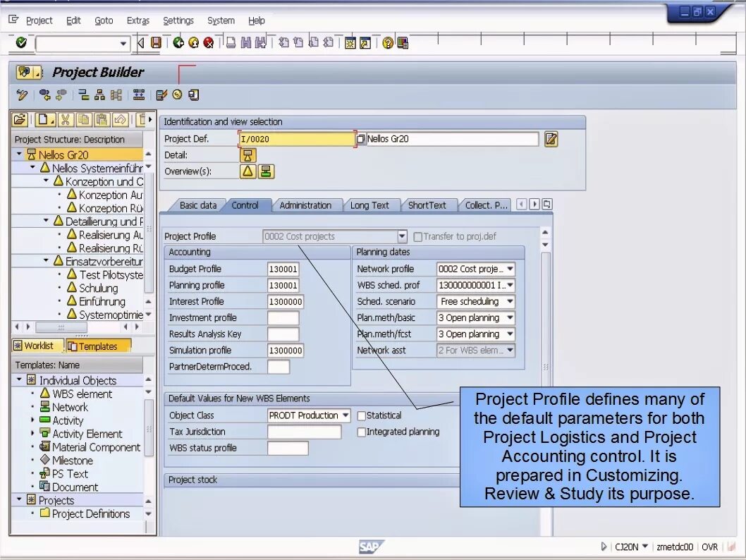Click the green checkmark Enter icon
The image size is (746, 560).
coord(21,43)
